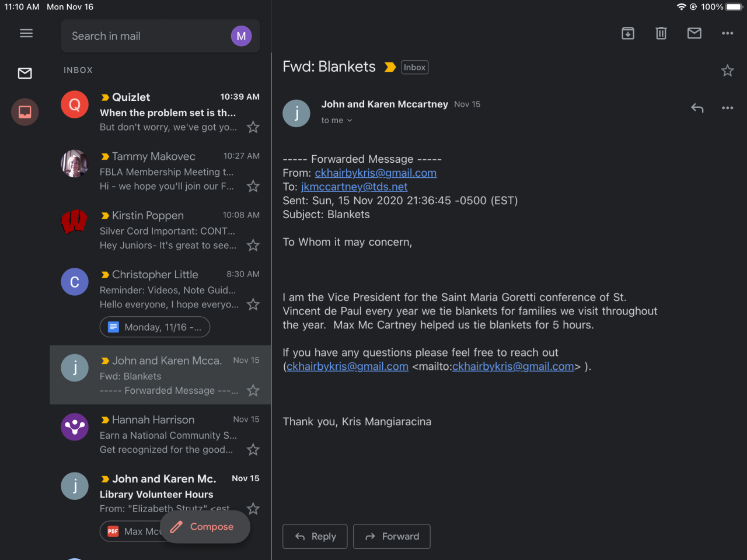Open the account avatar M switcher
This screenshot has height=560, width=747.
click(241, 36)
